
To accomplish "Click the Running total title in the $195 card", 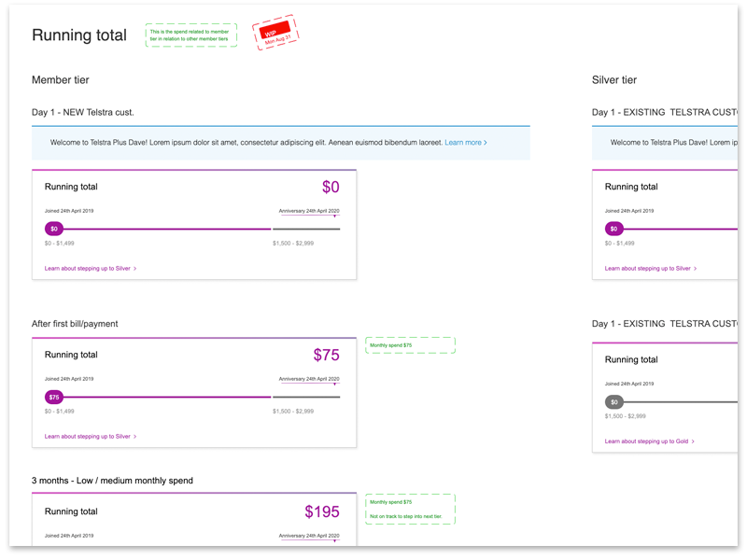I will (x=71, y=511).
